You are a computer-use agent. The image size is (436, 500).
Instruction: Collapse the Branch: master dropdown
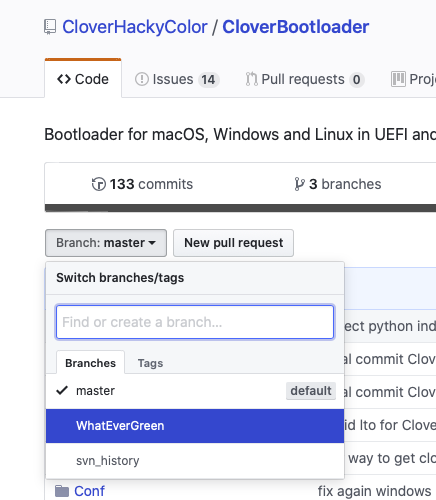106,243
